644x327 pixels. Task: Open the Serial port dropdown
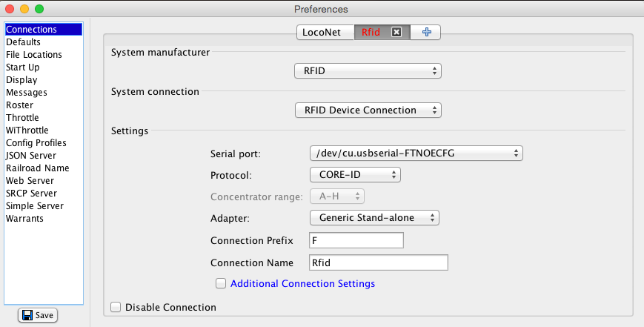416,153
